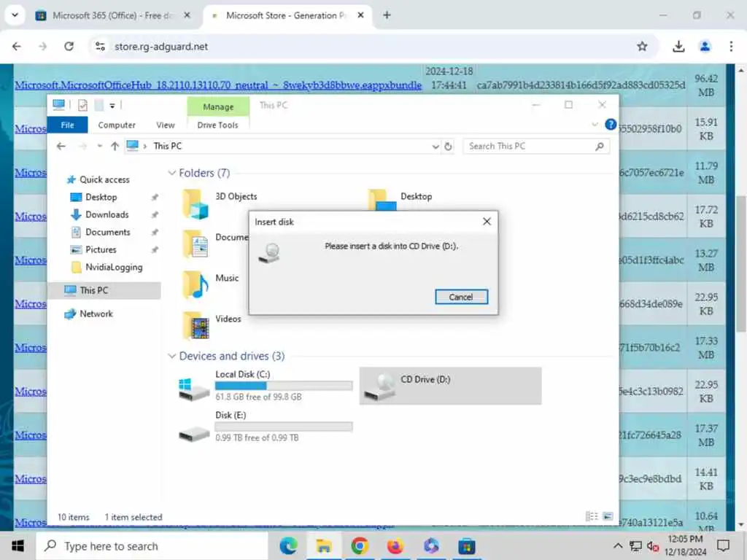
Task: Open Chrome tab search dropdown
Action: (x=15, y=15)
